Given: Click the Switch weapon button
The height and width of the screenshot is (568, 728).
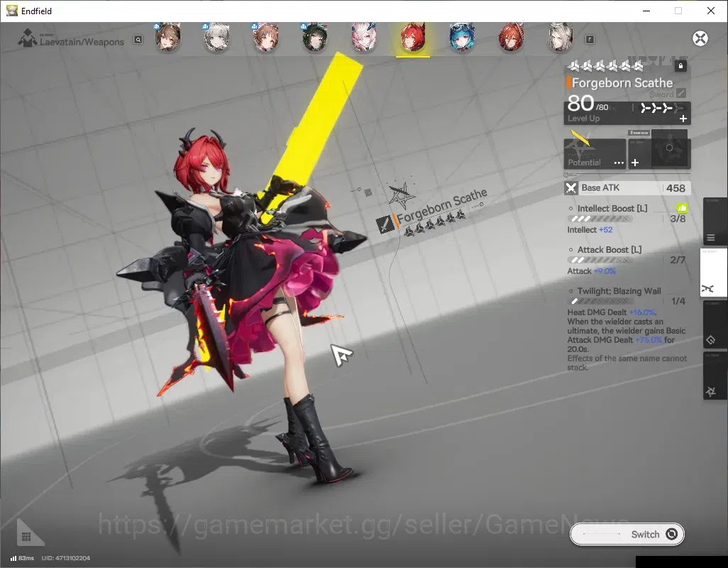Looking at the screenshot, I should coord(627,534).
